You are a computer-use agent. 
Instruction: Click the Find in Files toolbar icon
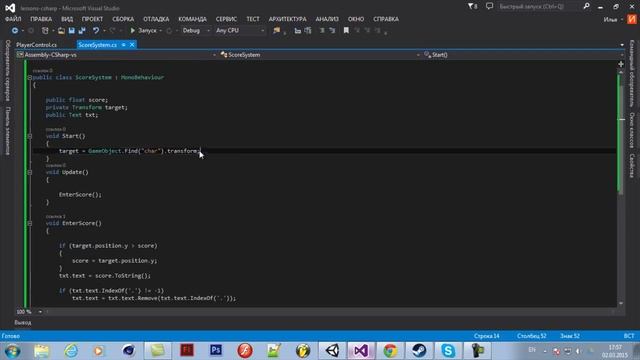pyautogui.click(x=277, y=31)
